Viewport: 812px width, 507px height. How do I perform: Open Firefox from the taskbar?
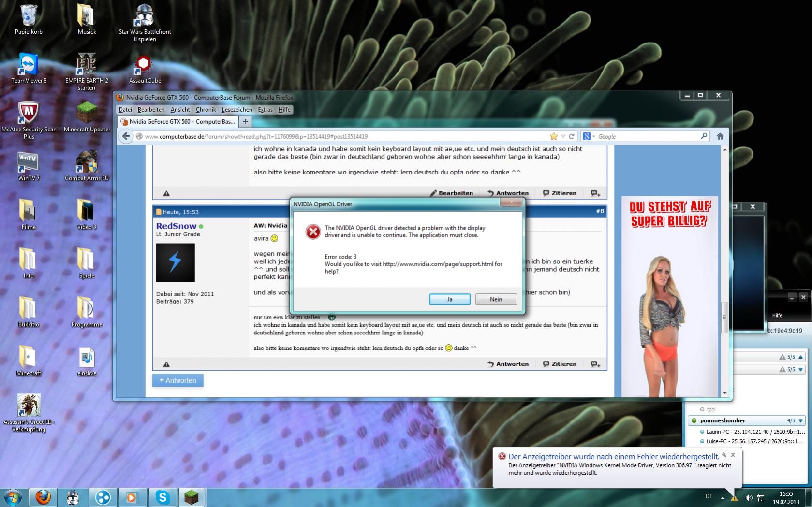tap(43, 497)
